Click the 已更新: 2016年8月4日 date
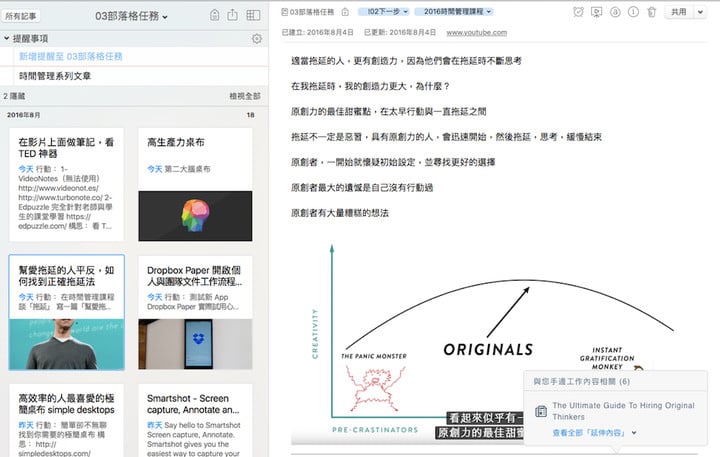Image resolution: width=720 pixels, height=457 pixels. pos(399,33)
